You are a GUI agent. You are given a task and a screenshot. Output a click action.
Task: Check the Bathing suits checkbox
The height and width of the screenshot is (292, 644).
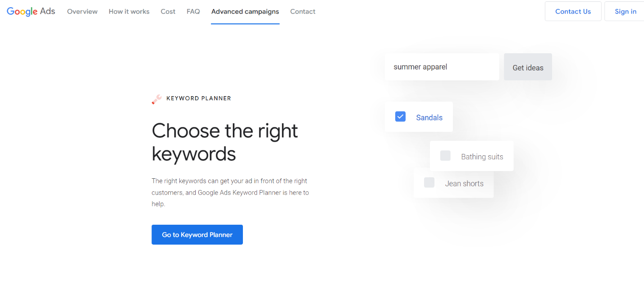[445, 156]
